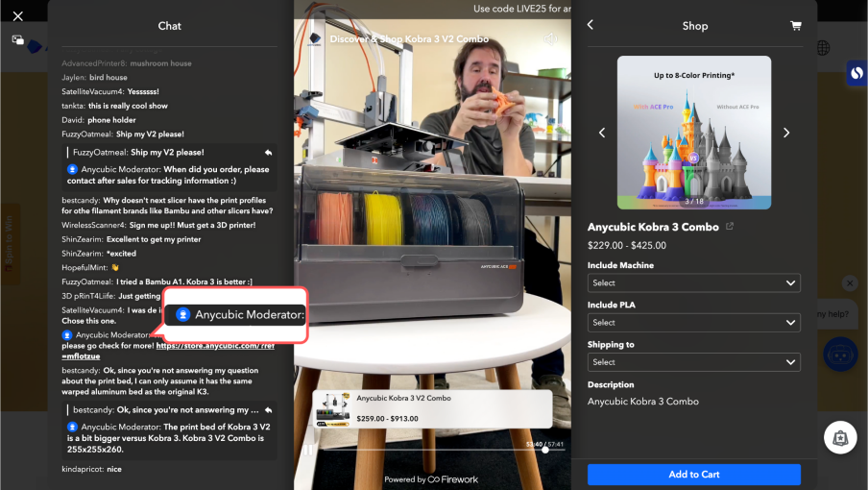Click David's 'phone holder' chat message
The image size is (868, 490).
[x=99, y=120]
